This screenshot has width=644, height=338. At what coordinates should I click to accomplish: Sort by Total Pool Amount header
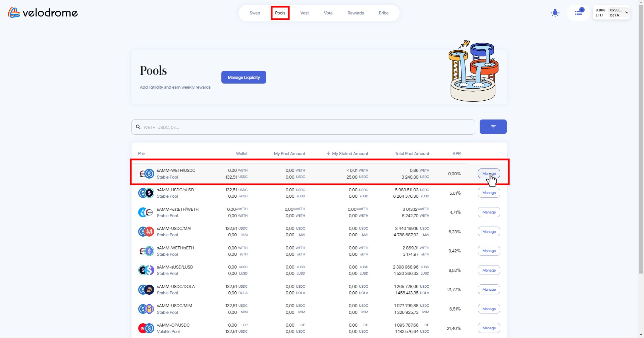pos(412,154)
